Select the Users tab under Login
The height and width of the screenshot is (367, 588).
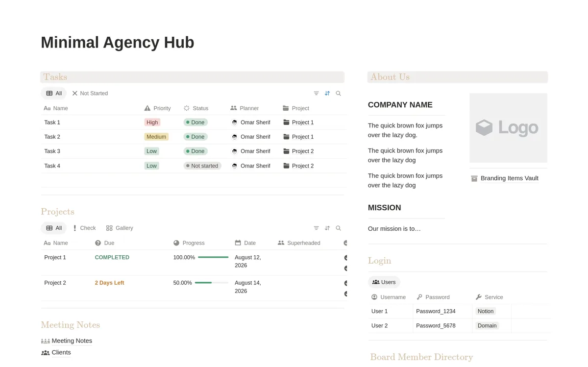(384, 282)
